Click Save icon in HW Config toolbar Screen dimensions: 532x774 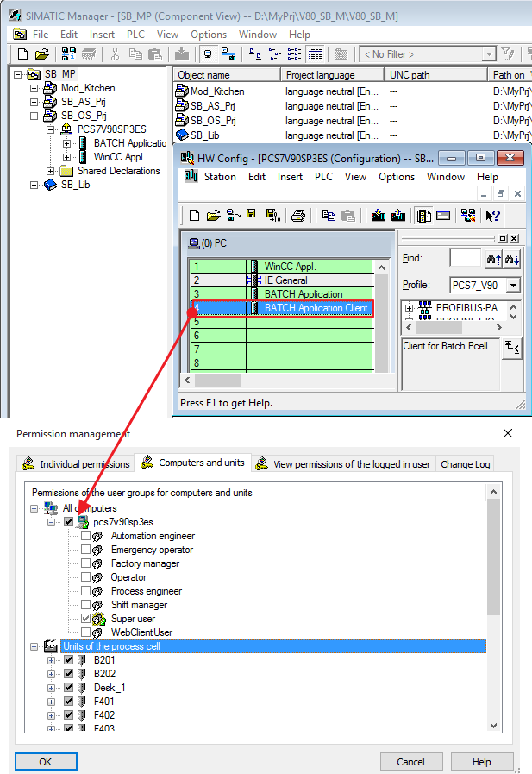[x=251, y=213]
